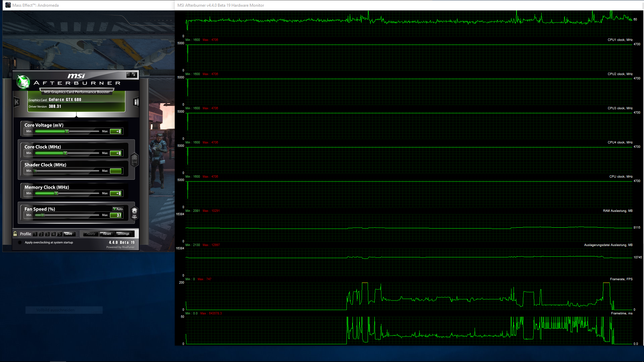Toggle the clock Link hexagon icon
This screenshot has height=362, width=644.
point(134,160)
